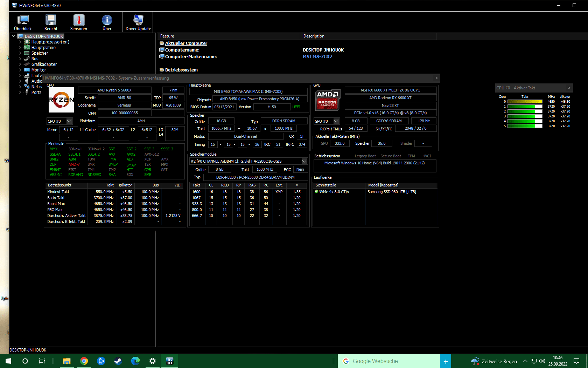Expand the Ports node arrow

coord(20,93)
